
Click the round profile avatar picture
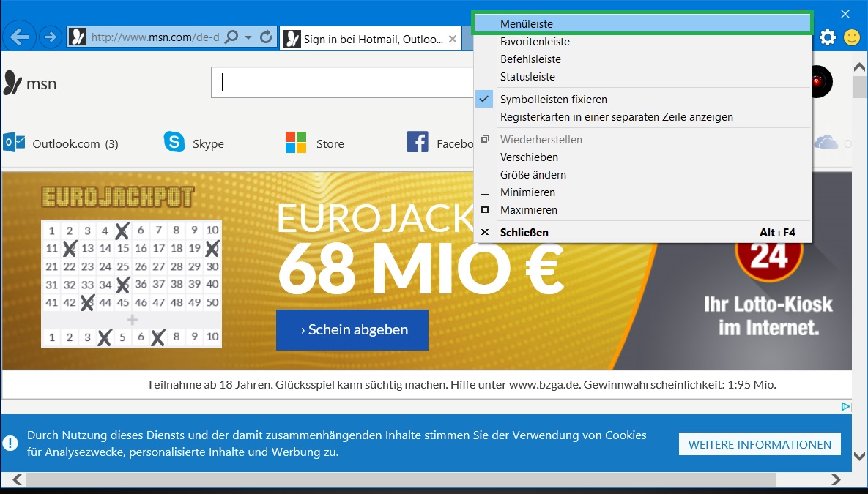821,82
